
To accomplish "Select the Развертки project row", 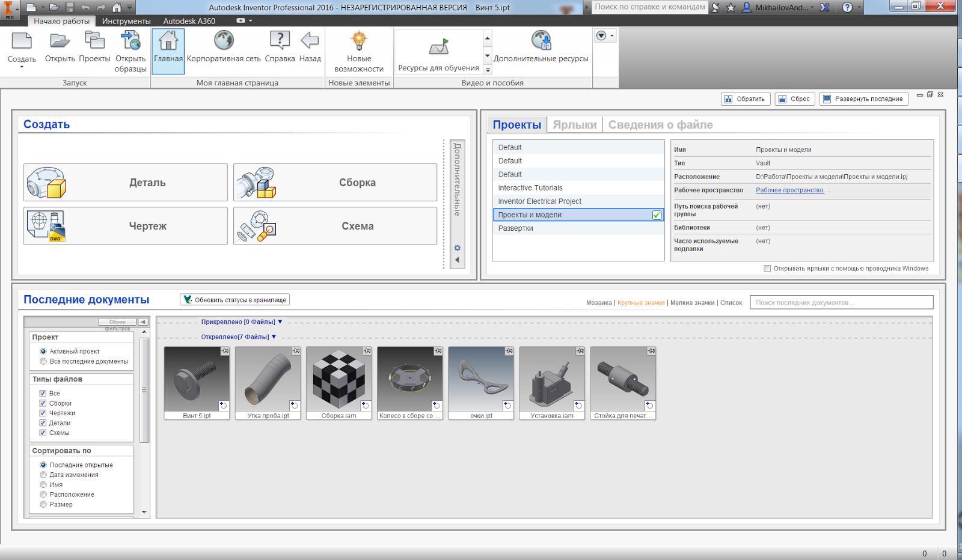I will (x=578, y=228).
